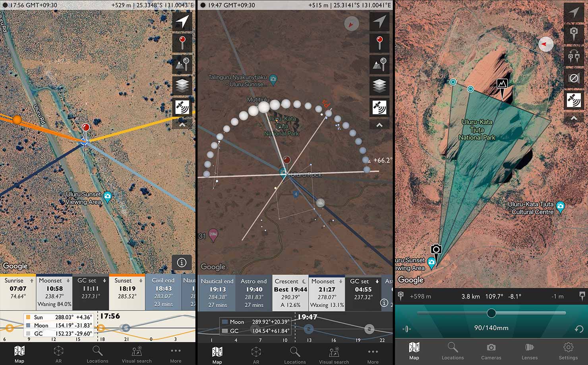Tap the satellite GNSS icon
Image resolution: width=588 pixels, height=365 pixels.
[181, 107]
